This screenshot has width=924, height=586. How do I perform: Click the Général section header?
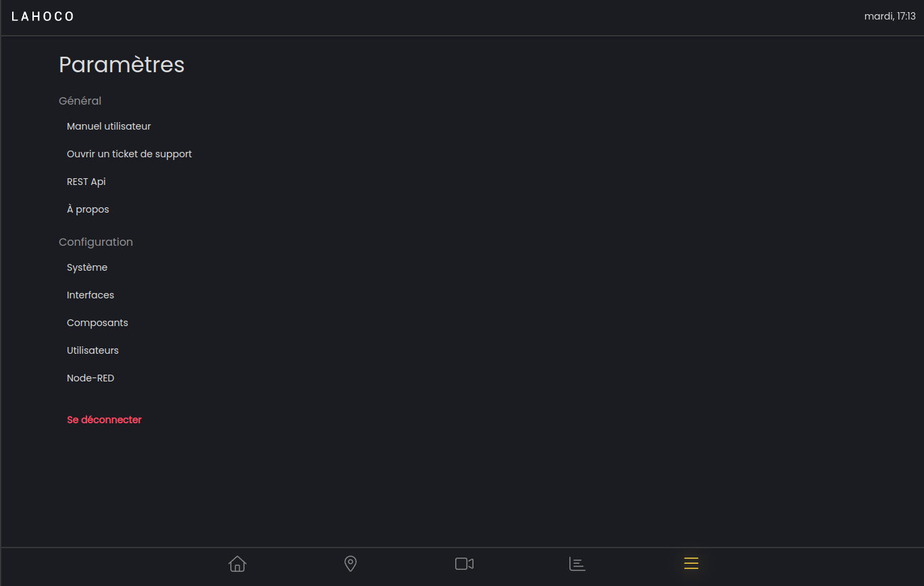[x=80, y=101]
